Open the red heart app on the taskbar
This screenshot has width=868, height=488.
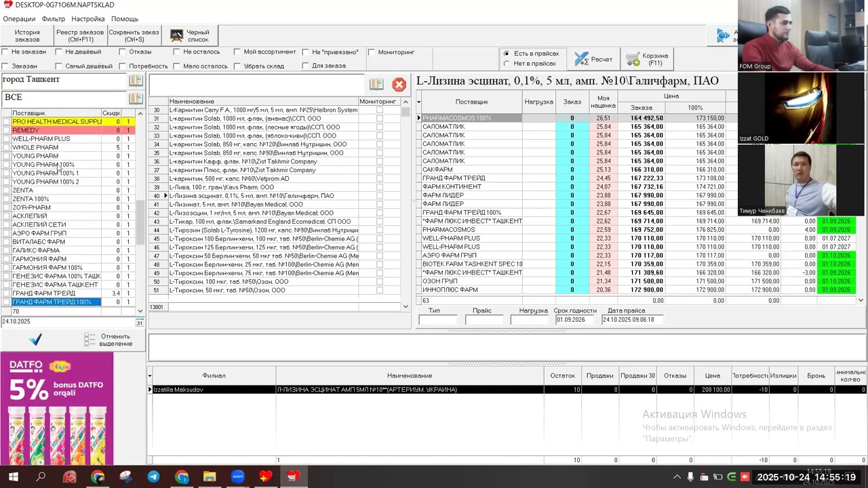coord(265,477)
